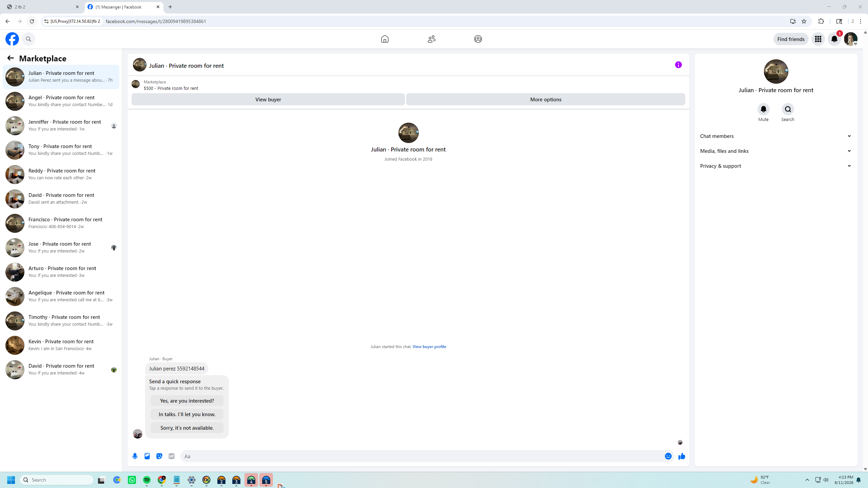The width and height of the screenshot is (868, 488).
Task: Open the Kevin conversation
Action: (x=61, y=345)
